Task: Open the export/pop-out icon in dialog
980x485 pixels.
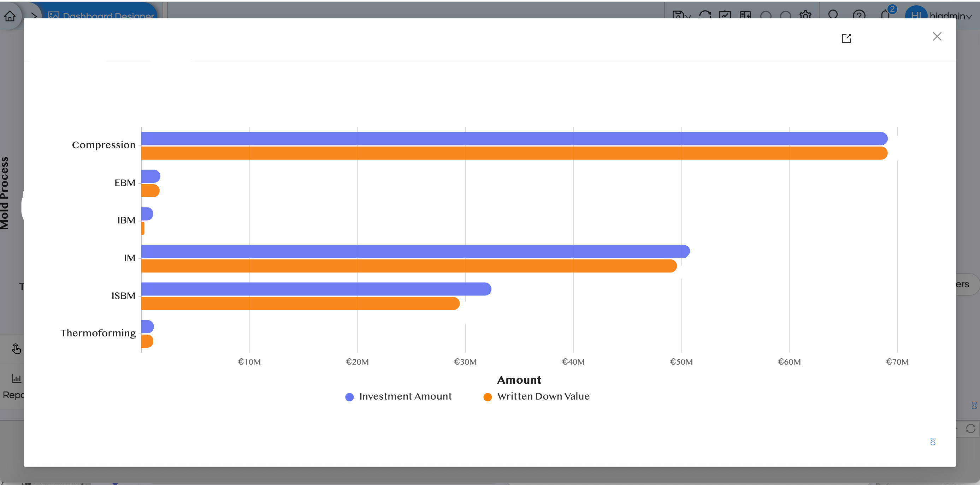Action: pyautogui.click(x=846, y=38)
